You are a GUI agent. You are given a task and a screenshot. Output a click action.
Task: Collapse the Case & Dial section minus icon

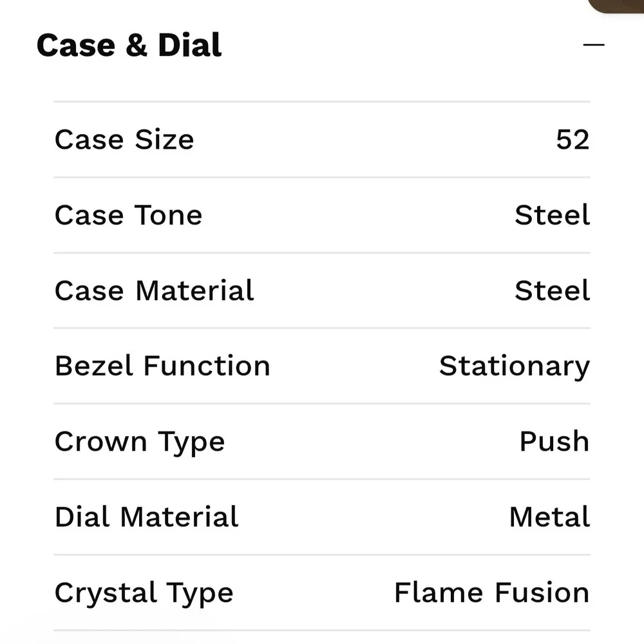tap(594, 44)
